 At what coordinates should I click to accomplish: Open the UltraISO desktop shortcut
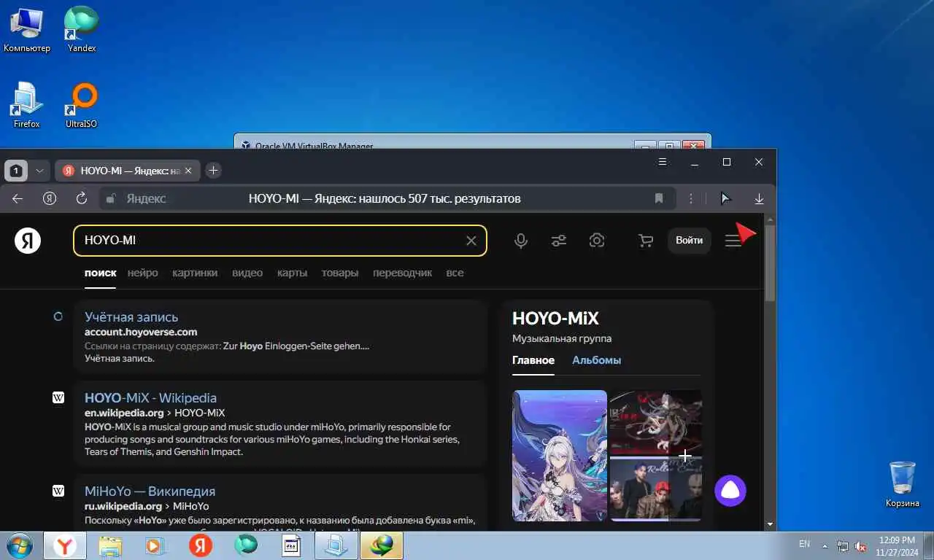coord(81,105)
